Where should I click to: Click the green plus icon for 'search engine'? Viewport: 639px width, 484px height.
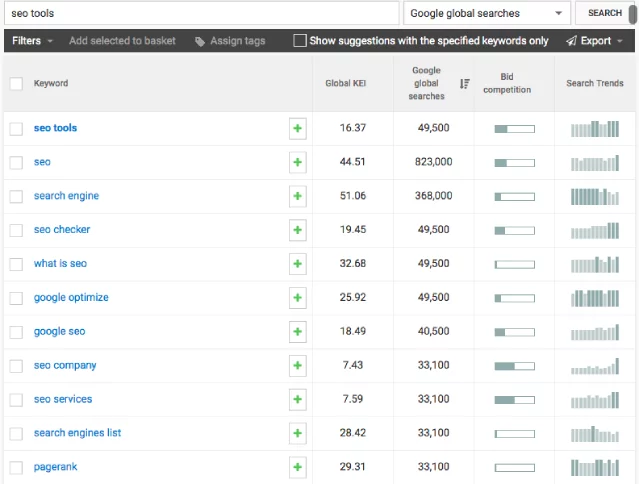pos(297,196)
